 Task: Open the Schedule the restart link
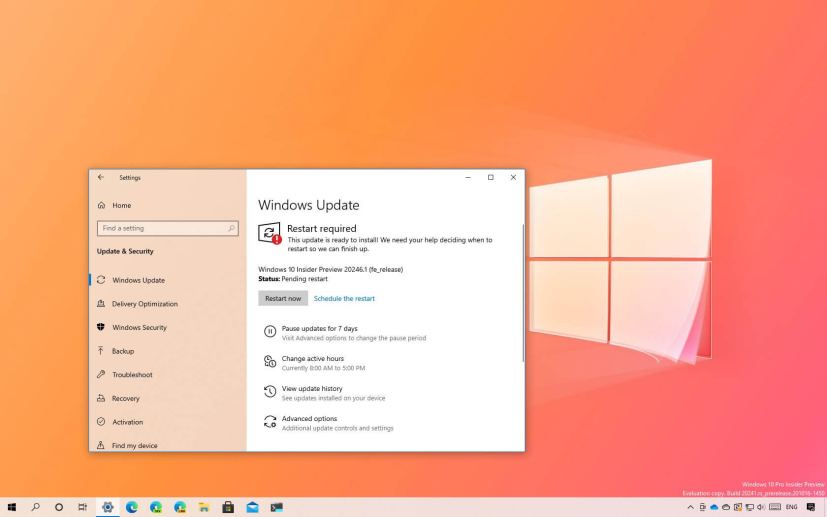[x=344, y=299]
